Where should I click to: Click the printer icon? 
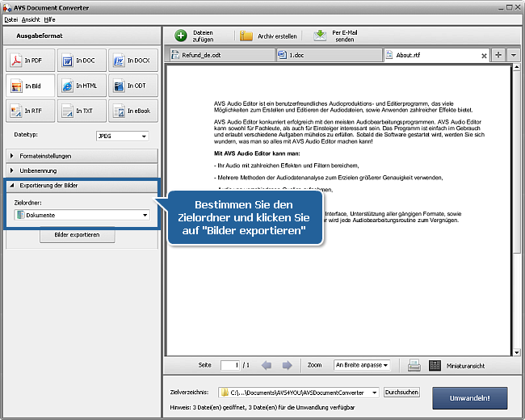click(414, 365)
